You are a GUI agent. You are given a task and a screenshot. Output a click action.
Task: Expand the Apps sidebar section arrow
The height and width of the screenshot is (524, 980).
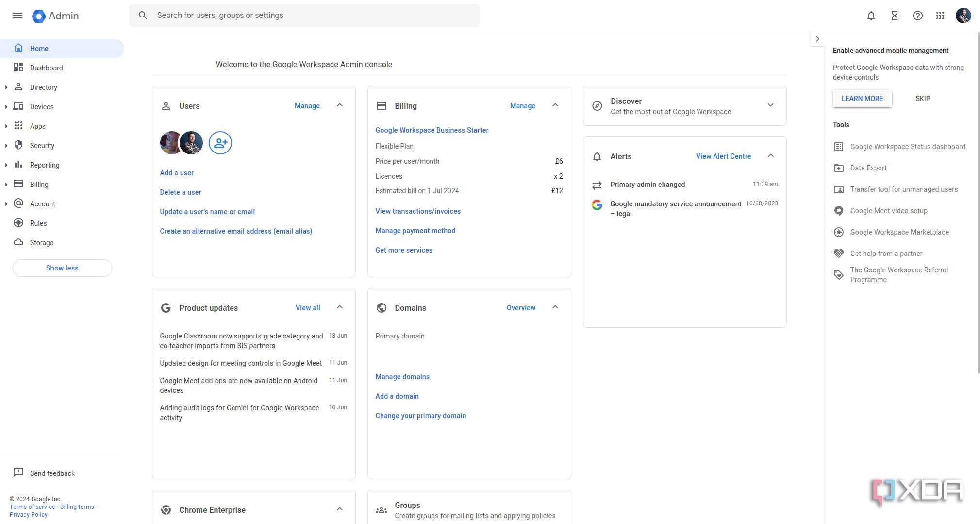6,126
